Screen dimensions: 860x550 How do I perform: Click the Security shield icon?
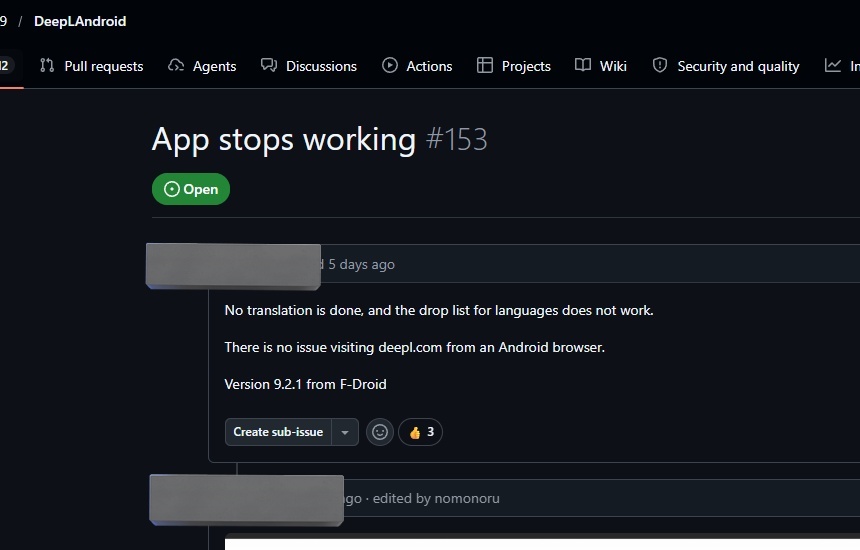660,65
